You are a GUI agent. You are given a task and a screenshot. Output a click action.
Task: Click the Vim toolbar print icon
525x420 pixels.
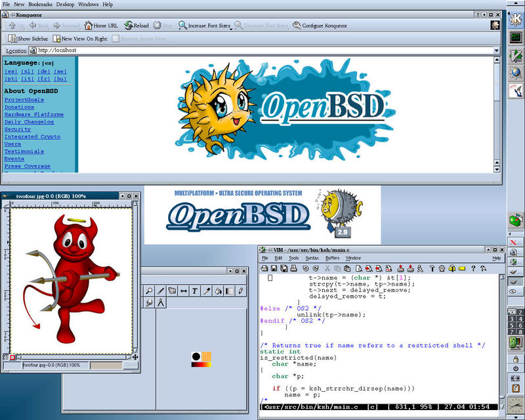(x=293, y=268)
